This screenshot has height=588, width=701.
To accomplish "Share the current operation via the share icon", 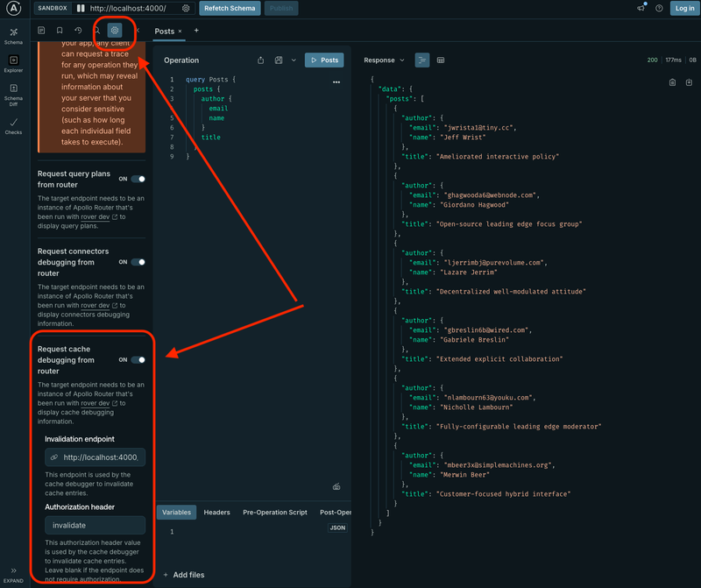I will (260, 60).
